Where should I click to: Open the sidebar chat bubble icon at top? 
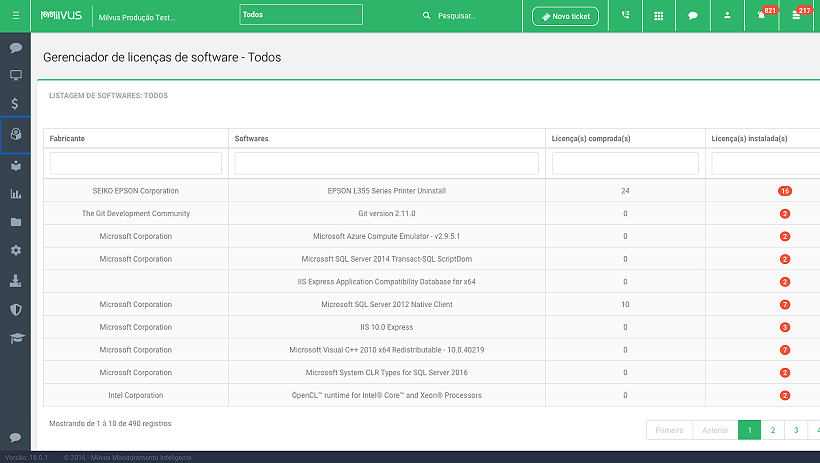click(x=16, y=48)
